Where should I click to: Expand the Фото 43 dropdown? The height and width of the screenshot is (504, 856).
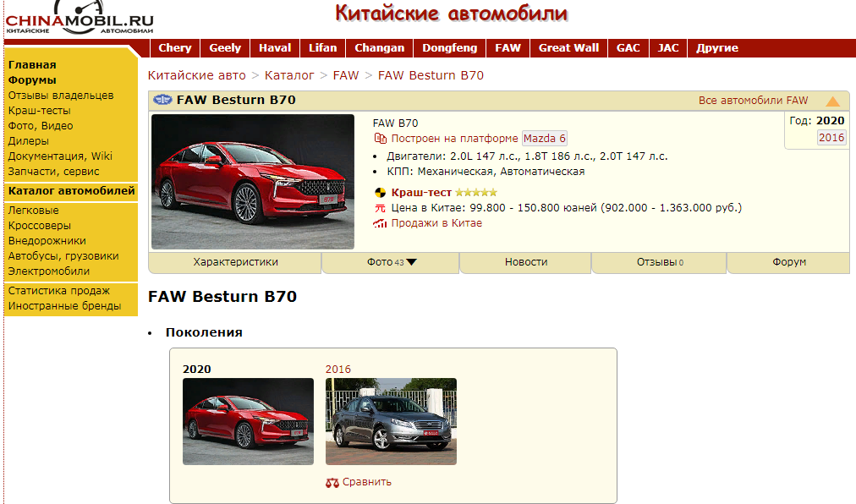coord(391,263)
